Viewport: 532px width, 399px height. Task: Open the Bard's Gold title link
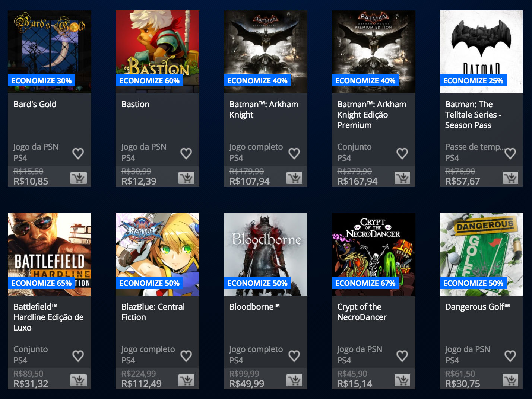(x=35, y=104)
